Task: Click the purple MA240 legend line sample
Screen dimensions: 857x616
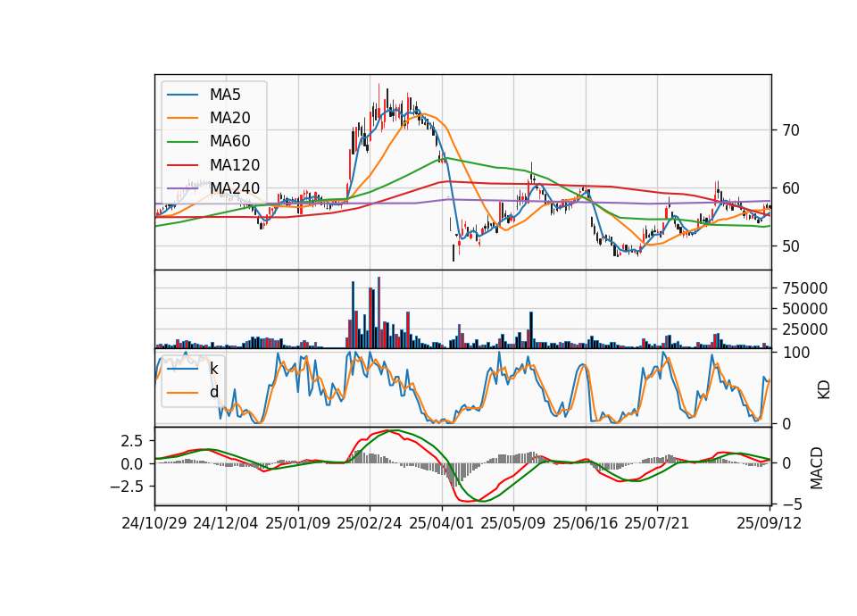Action: (x=182, y=188)
